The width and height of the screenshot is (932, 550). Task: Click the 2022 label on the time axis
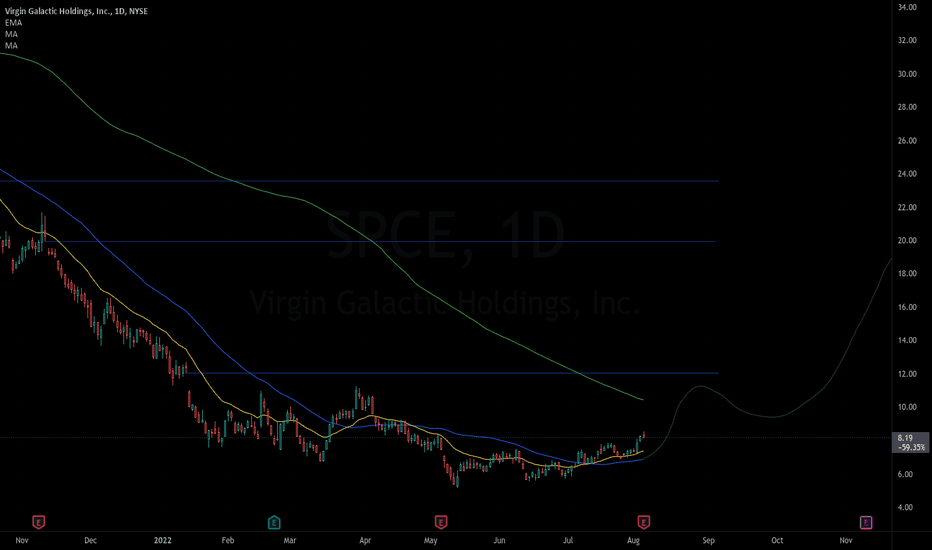[162, 540]
